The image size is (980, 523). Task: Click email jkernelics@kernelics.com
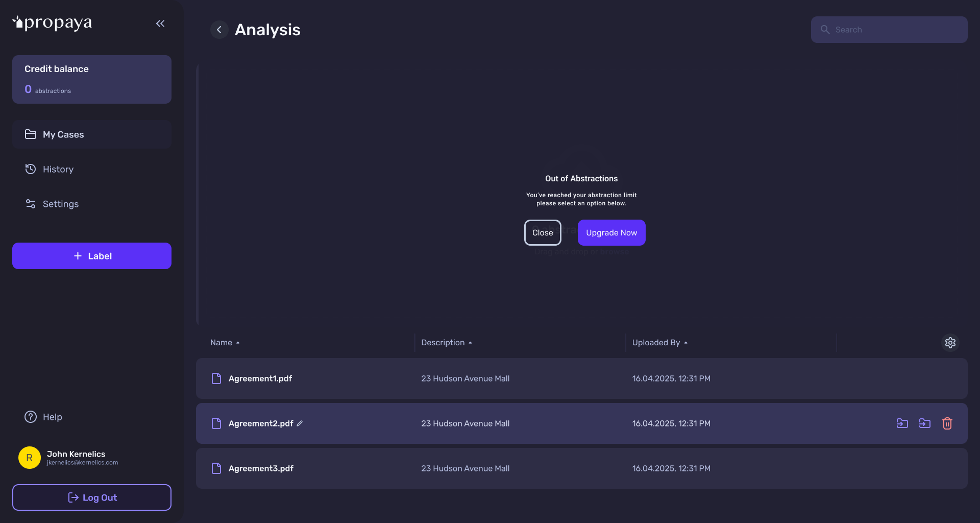[x=82, y=463]
